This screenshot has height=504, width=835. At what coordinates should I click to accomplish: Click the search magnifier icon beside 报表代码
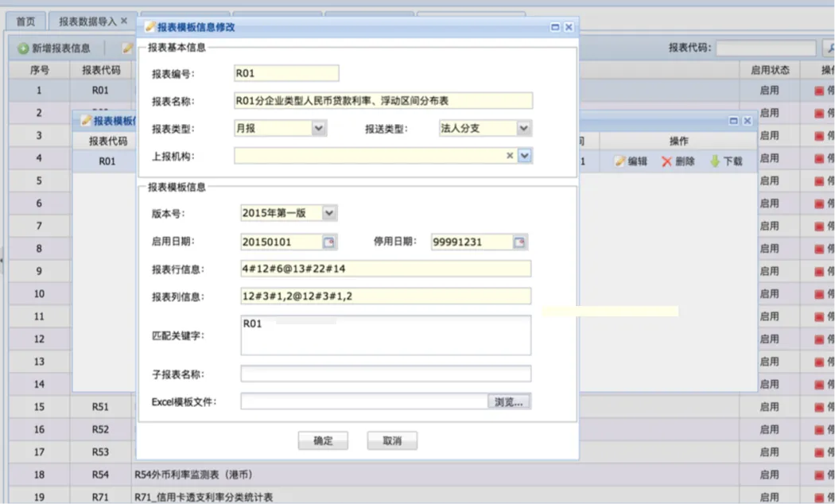(x=827, y=48)
